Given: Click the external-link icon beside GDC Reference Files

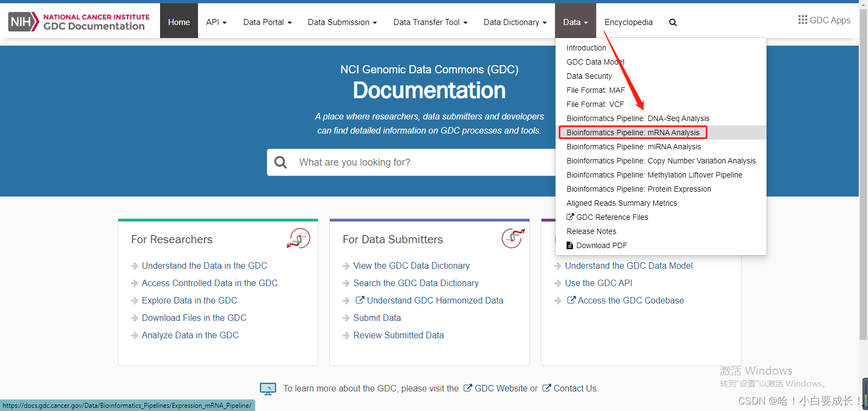Looking at the screenshot, I should [570, 217].
